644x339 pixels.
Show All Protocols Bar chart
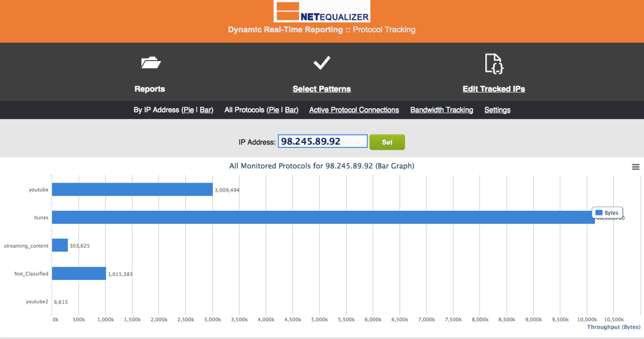click(x=291, y=110)
